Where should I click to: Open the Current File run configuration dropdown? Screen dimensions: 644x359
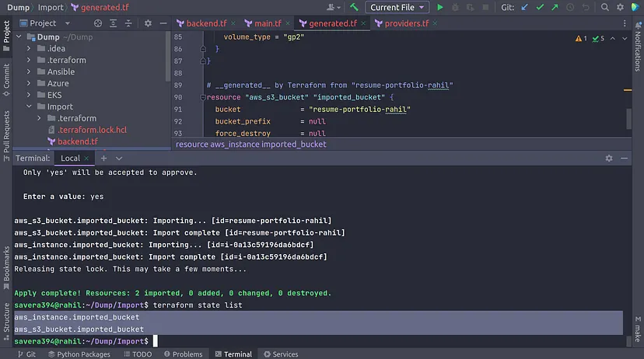point(397,8)
